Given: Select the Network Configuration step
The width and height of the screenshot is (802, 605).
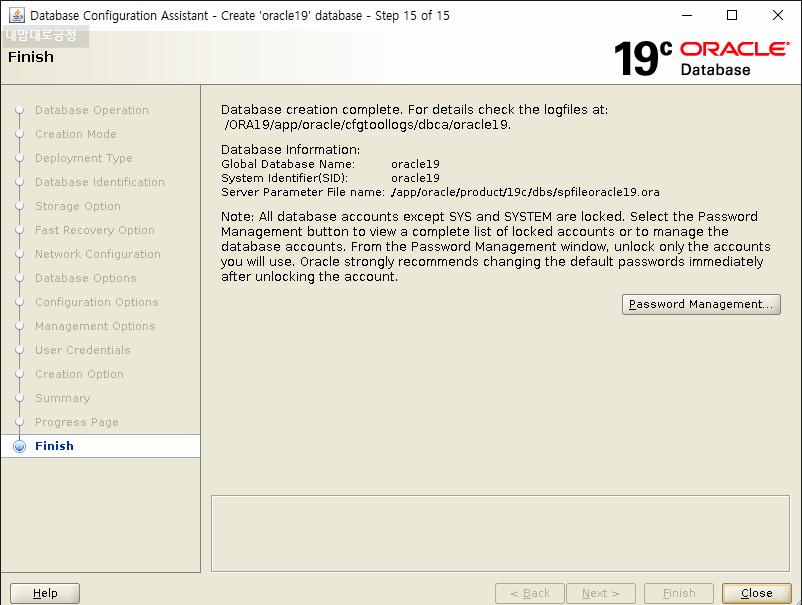Looking at the screenshot, I should point(98,254).
